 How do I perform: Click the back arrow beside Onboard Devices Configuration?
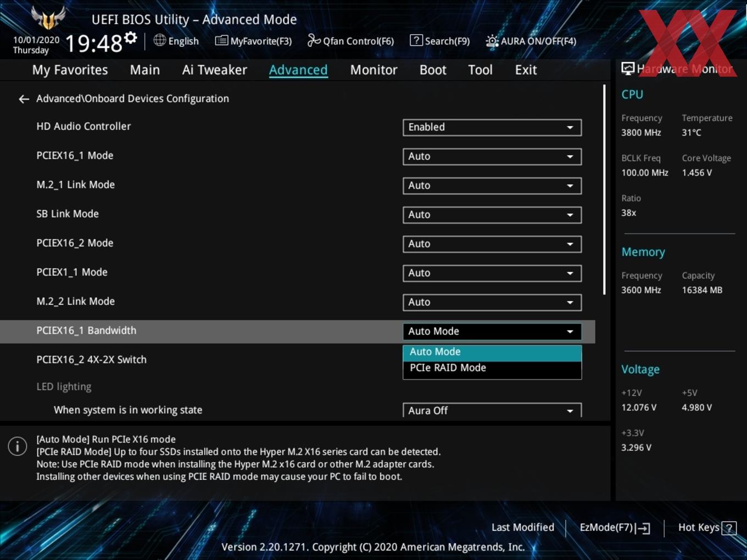coord(24,99)
